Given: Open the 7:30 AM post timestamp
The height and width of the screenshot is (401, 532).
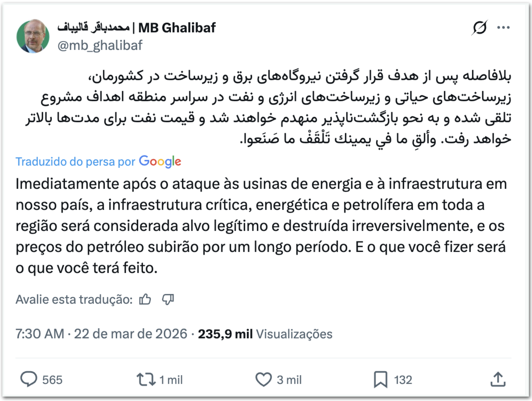Looking at the screenshot, I should (40, 334).
